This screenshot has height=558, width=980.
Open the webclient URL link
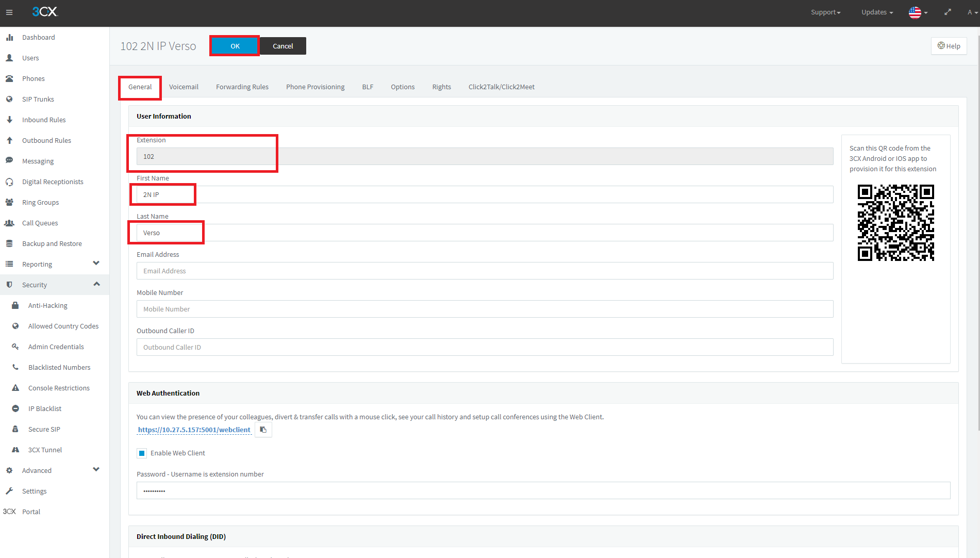(x=194, y=430)
